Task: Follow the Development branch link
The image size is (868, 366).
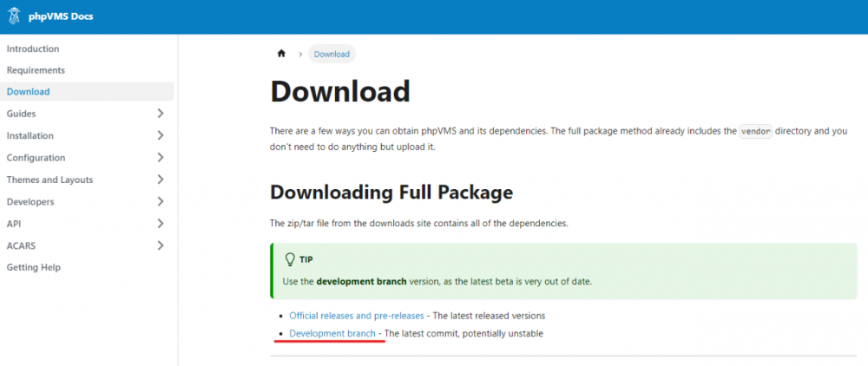Action: click(x=332, y=334)
